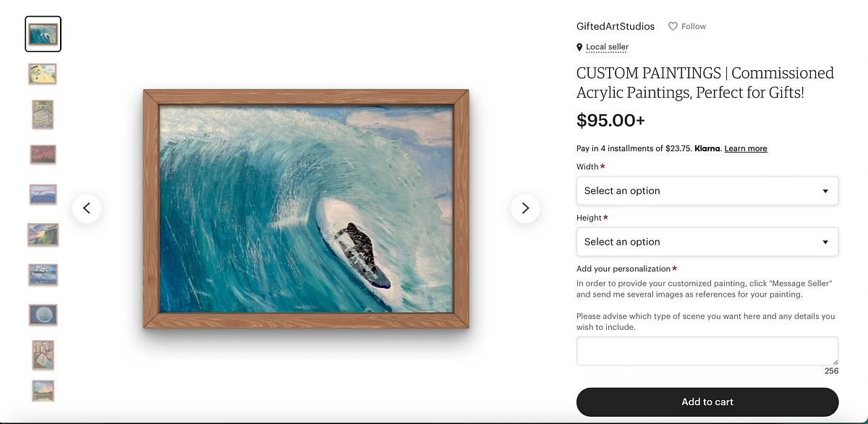Screen dimensions: 868x424
Task: Follow the GiftedArtStudios shop
Action: (686, 26)
